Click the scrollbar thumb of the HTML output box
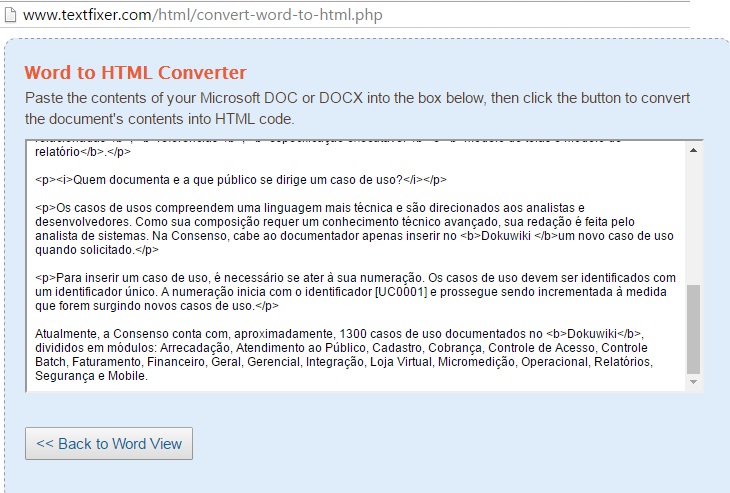Viewport: 730px width, 493px height. tap(693, 327)
